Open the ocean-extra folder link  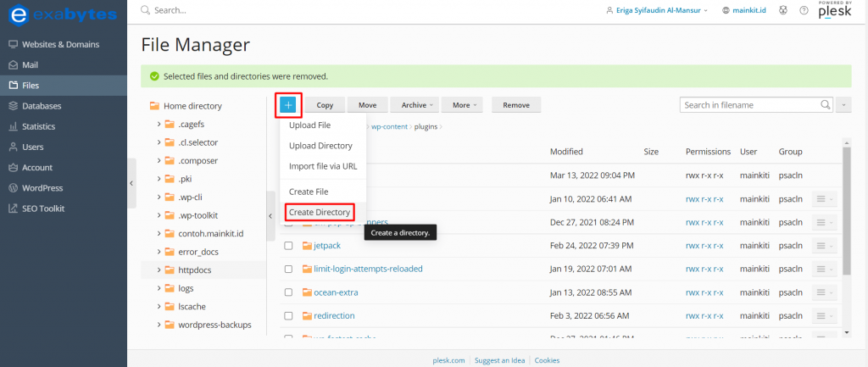pos(336,292)
